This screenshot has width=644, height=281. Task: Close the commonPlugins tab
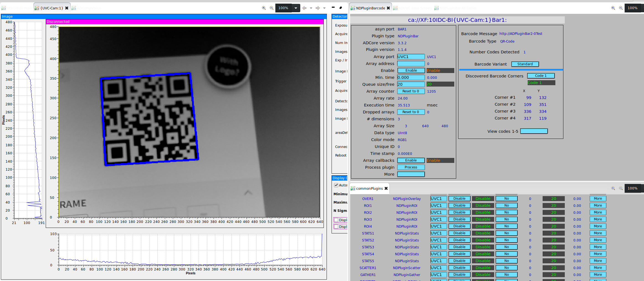[386, 188]
